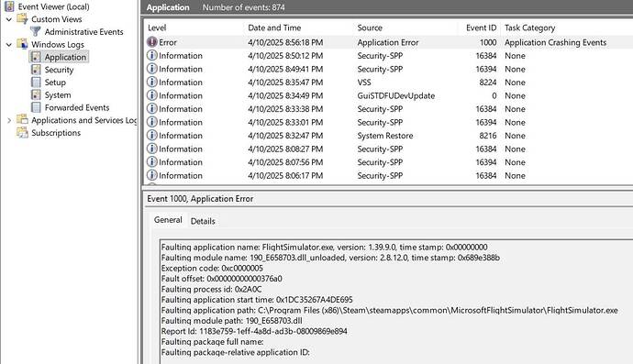This screenshot has width=633, height=364.
Task: Click the VSS source cell
Action: coord(364,83)
